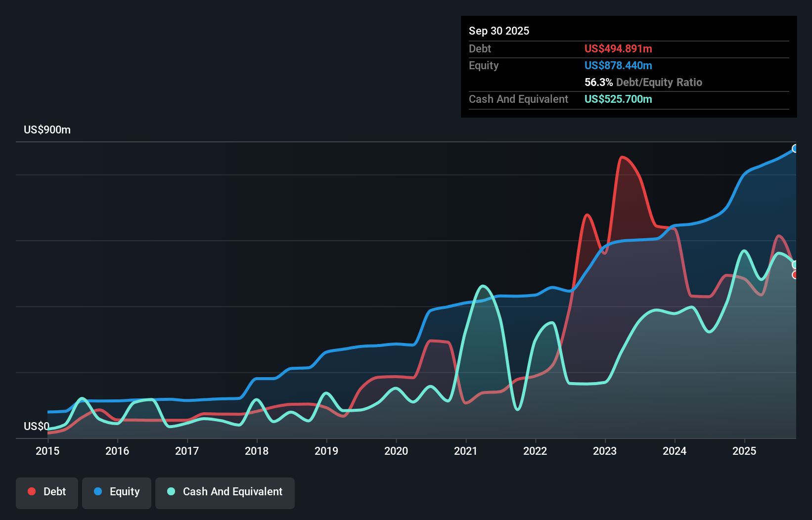Click the US$900m y-axis label

click(x=47, y=130)
